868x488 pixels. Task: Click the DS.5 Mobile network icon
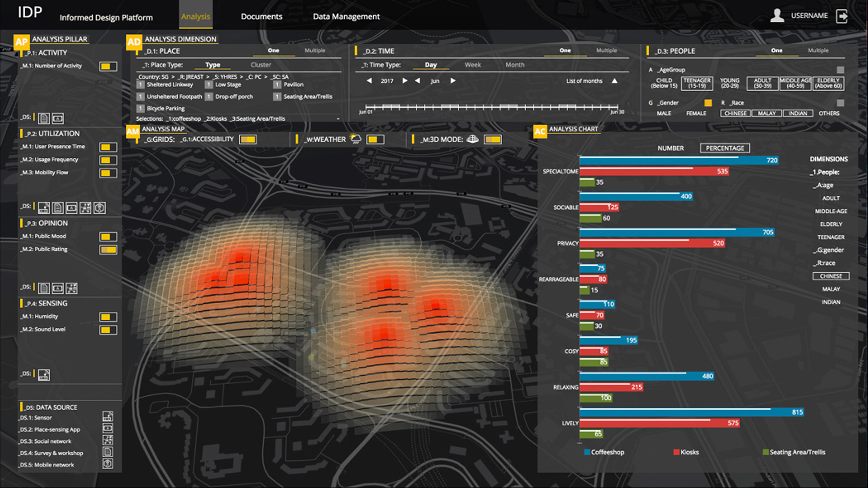[107, 464]
